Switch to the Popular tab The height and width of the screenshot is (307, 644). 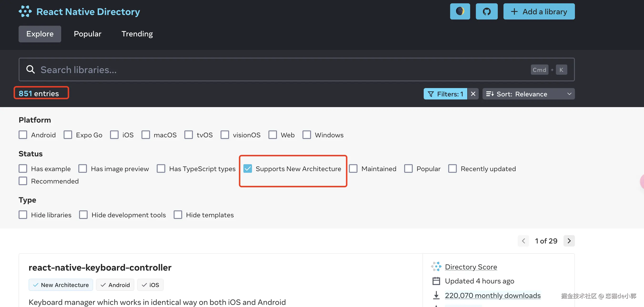[x=87, y=34]
